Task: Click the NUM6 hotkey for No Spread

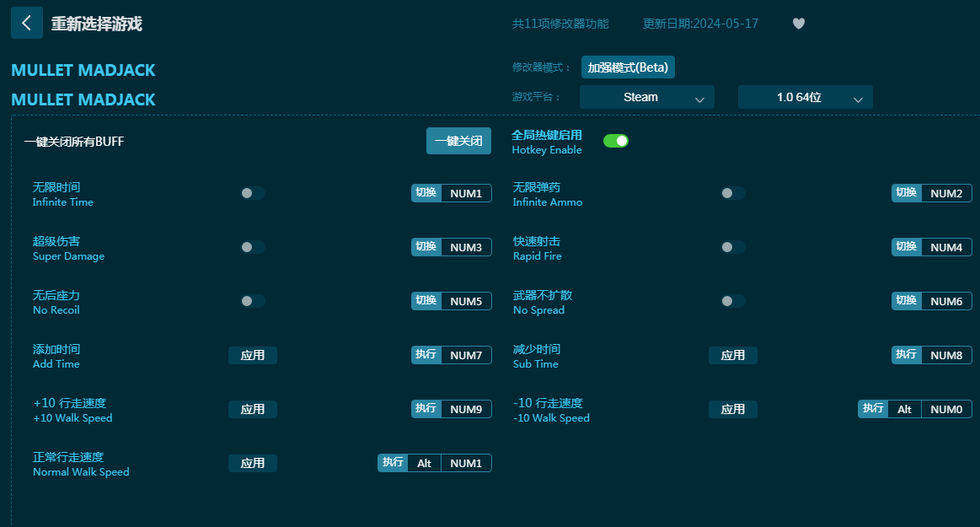Action: point(946,301)
